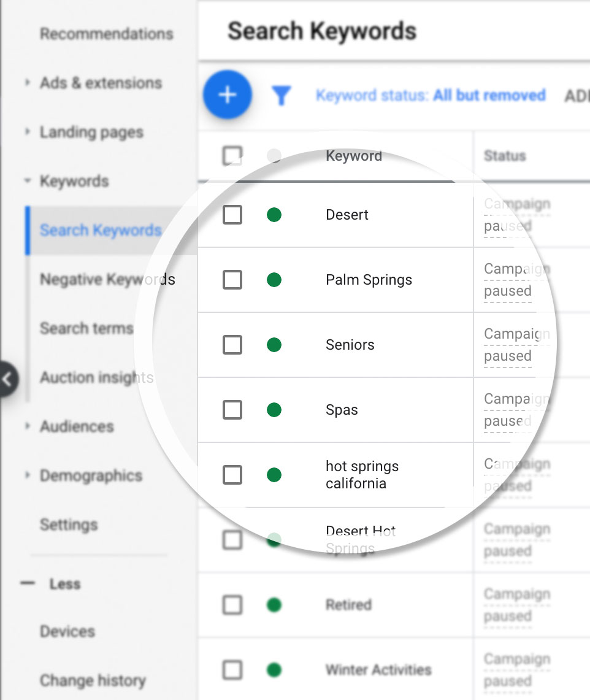Open the Spas keyword
This screenshot has height=700, width=590.
click(x=342, y=410)
